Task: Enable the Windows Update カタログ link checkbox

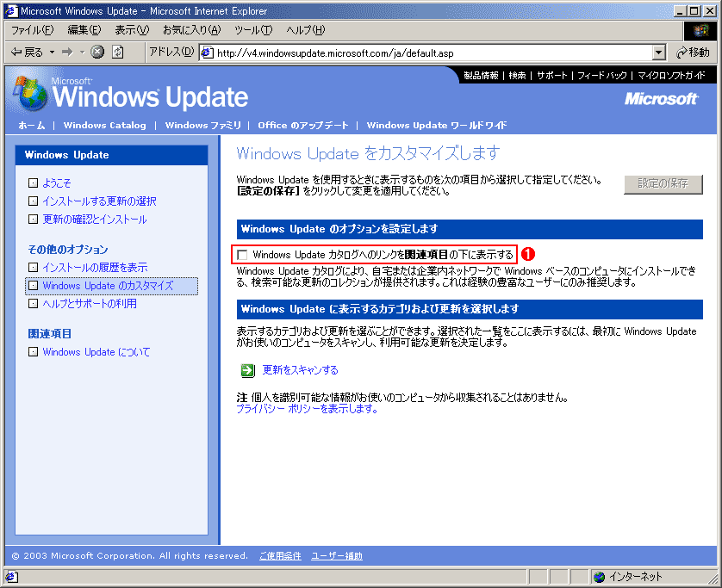Action: 242,255
